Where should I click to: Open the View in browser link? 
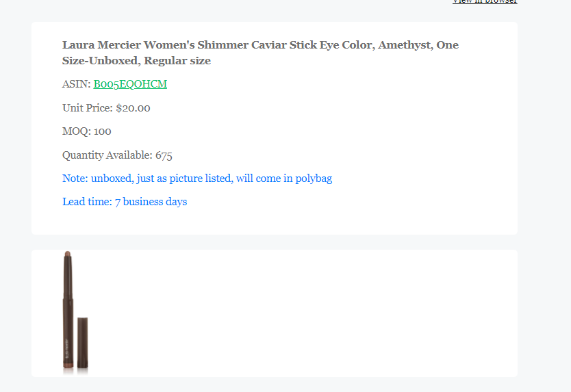(485, 1)
